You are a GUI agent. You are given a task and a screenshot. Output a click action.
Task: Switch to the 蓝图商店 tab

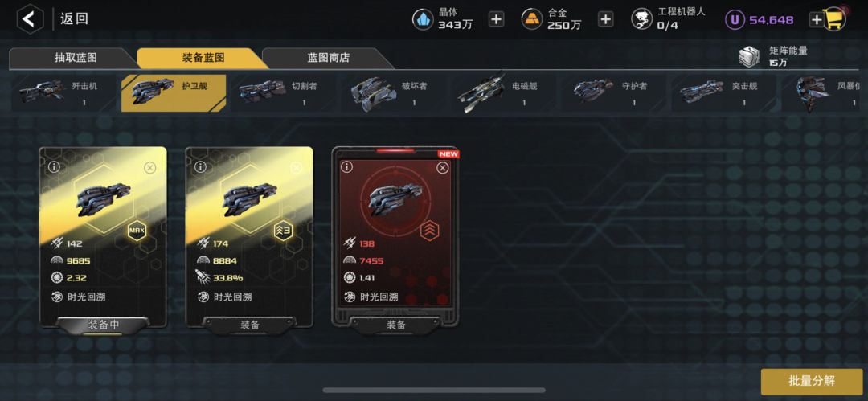pos(328,58)
